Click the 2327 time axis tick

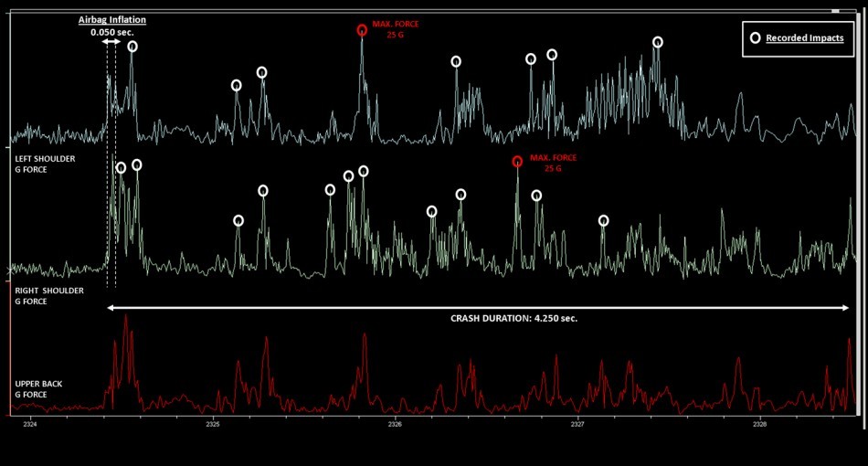point(577,425)
